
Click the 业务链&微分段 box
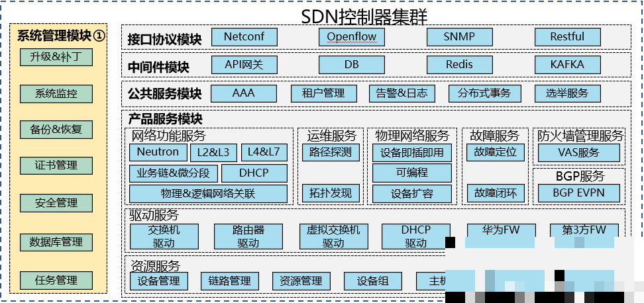pyautogui.click(x=174, y=173)
